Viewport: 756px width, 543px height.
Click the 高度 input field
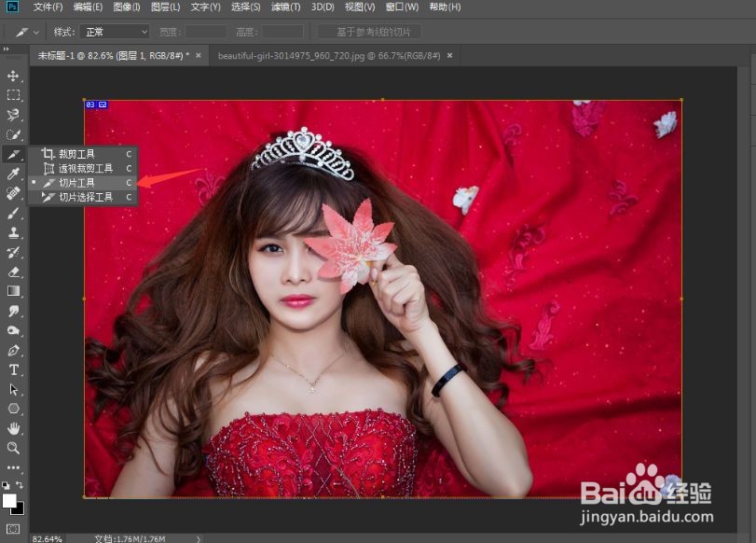(x=282, y=32)
